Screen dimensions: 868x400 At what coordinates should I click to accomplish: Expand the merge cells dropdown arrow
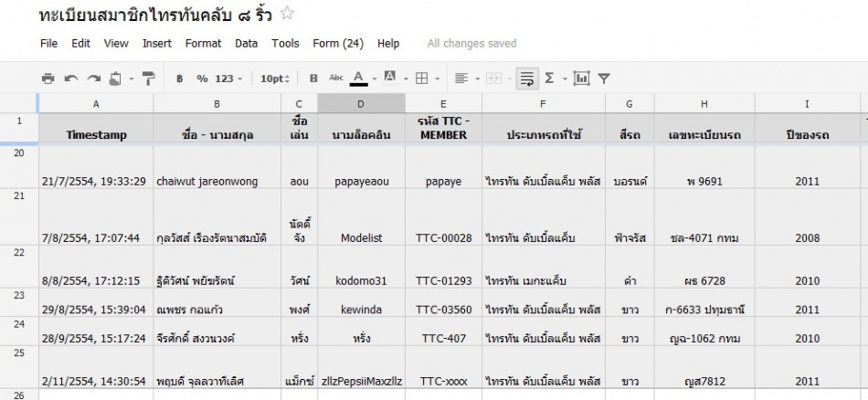coord(509,79)
